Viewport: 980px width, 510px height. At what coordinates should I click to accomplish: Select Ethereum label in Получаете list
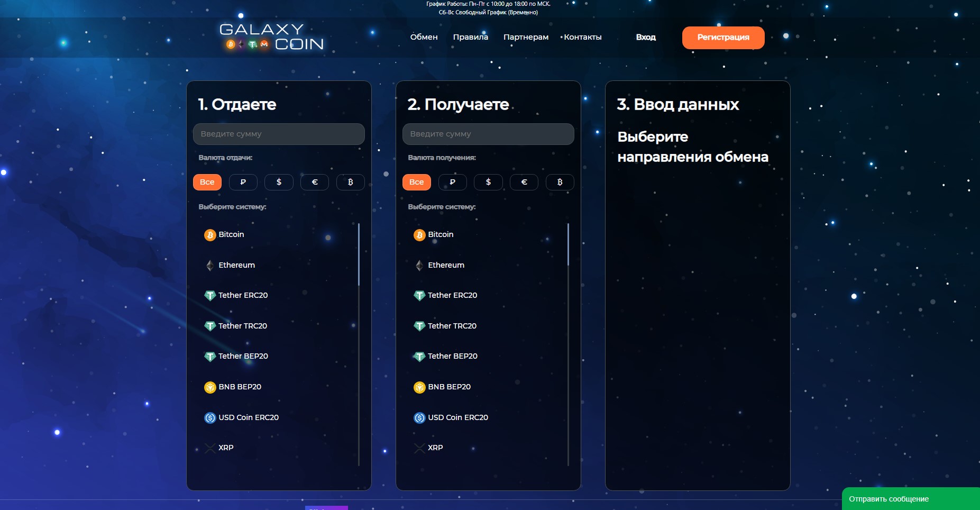pos(446,265)
